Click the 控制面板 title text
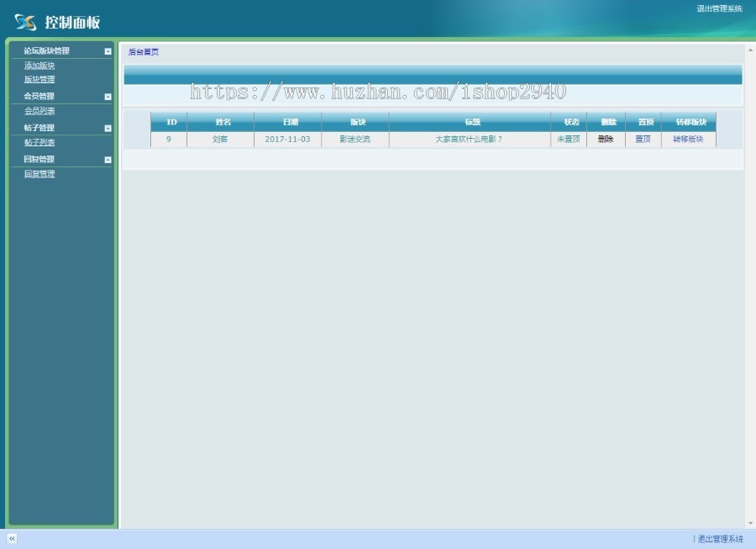The image size is (756, 549). [72, 22]
